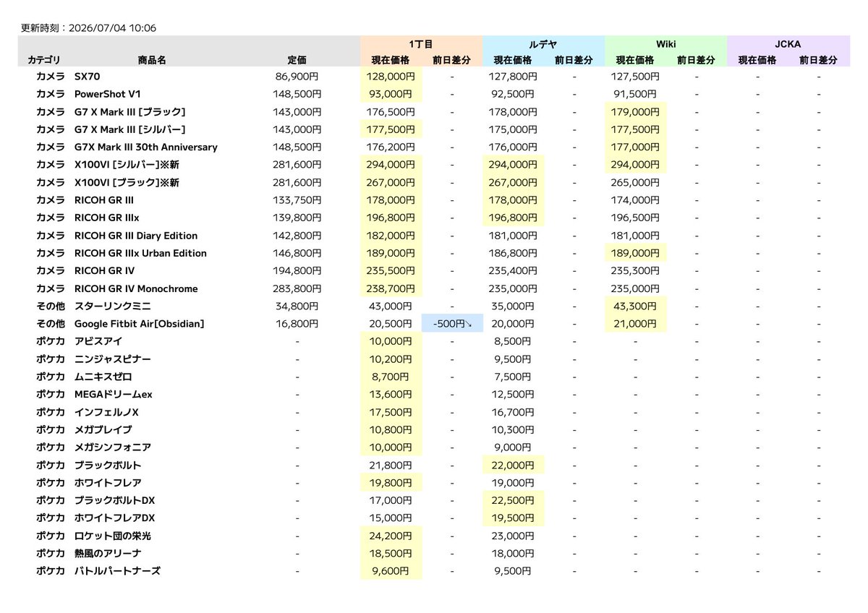Click X100VI [ブラック]※新 product name
The height and width of the screenshot is (613, 868).
[127, 183]
